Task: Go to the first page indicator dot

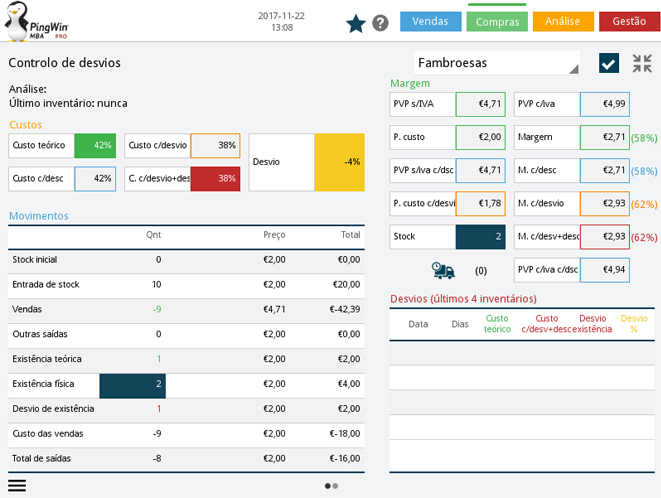Action: pos(328,486)
